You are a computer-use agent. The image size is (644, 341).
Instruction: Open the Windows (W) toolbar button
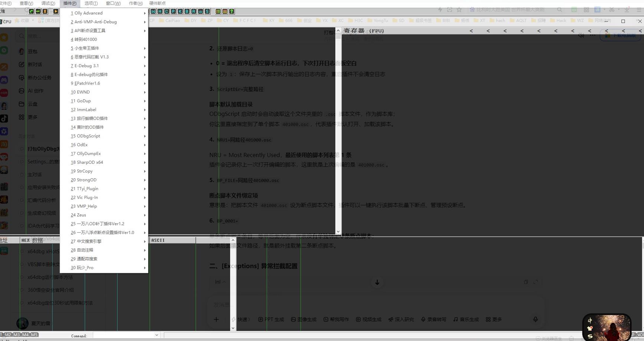[x=153, y=11]
